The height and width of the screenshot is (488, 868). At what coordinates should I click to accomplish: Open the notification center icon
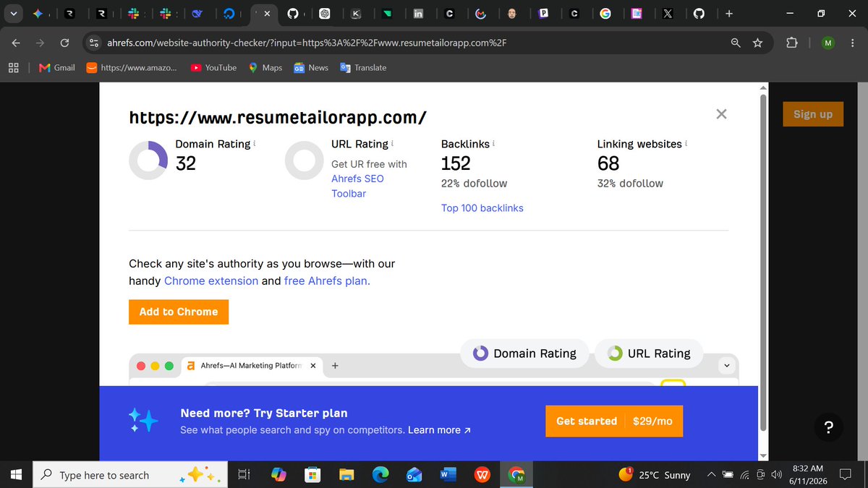pos(845,475)
